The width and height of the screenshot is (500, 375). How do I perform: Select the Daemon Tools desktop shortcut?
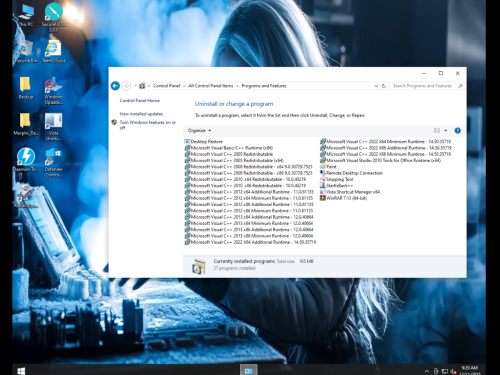[x=26, y=159]
